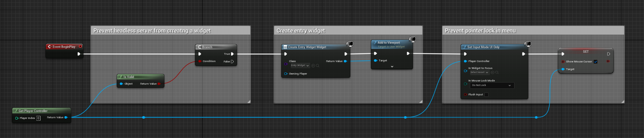Click the Get Player Controller Return Value pin
The image size is (644, 138).
(66, 117)
